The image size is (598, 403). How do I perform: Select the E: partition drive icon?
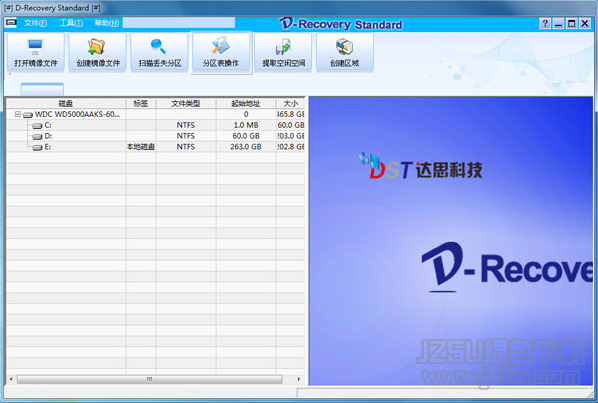coord(37,147)
